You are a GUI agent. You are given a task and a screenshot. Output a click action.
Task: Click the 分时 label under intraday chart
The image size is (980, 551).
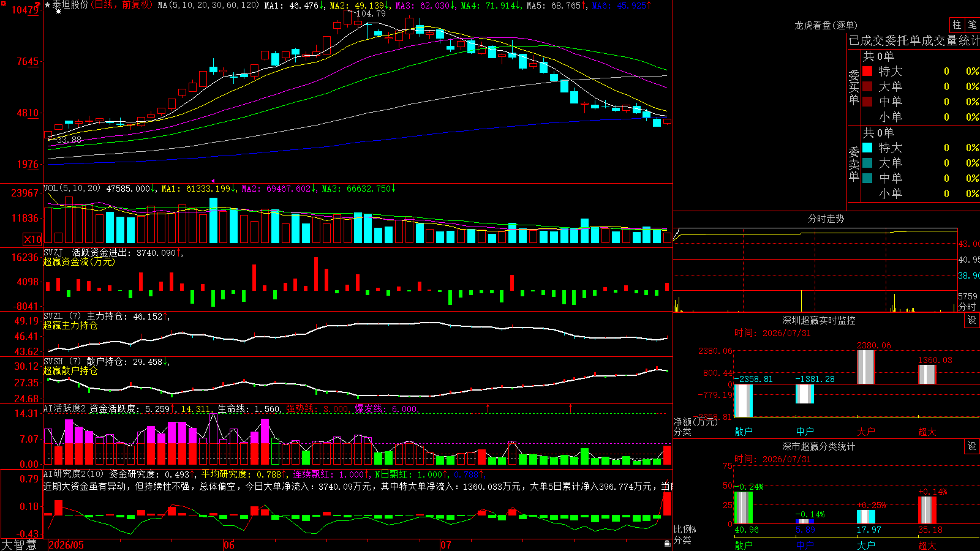[967, 307]
